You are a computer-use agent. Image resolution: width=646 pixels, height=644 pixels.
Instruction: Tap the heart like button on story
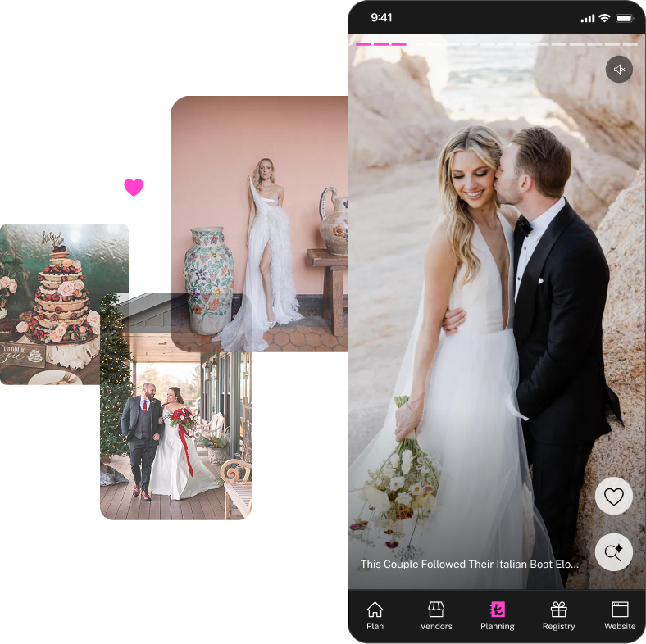point(613,496)
